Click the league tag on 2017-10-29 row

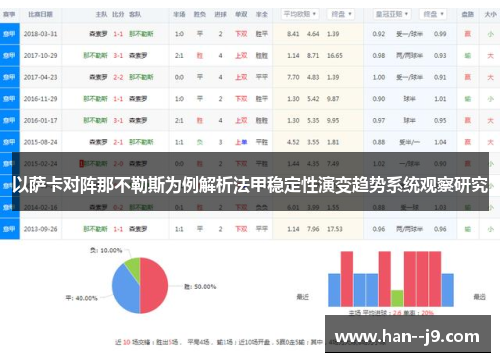tap(10, 56)
